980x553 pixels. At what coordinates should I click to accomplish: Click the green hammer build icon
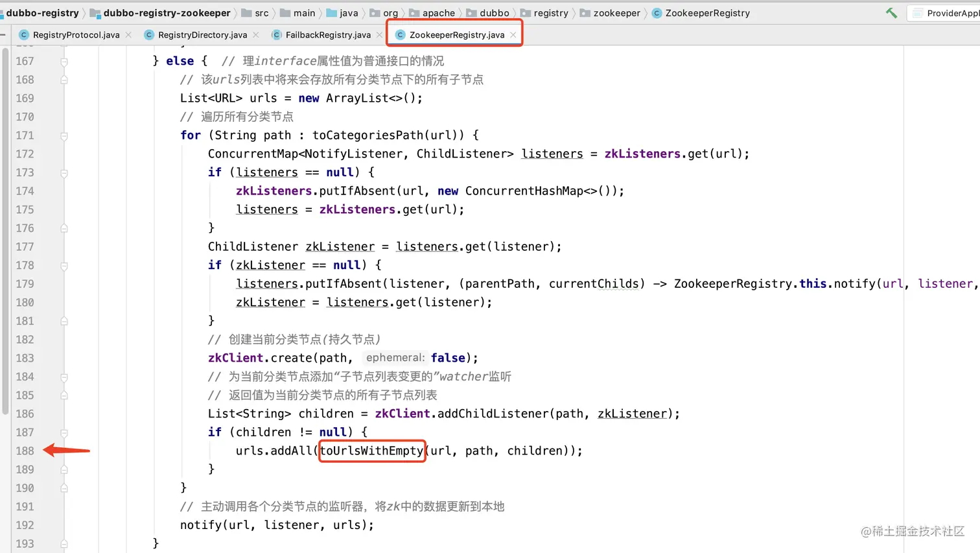[891, 12]
